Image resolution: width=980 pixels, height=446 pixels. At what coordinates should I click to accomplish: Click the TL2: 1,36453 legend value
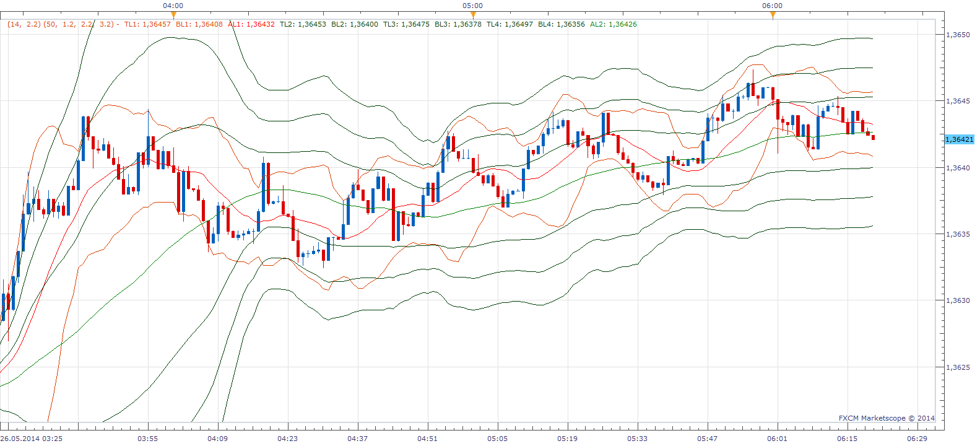[x=303, y=25]
